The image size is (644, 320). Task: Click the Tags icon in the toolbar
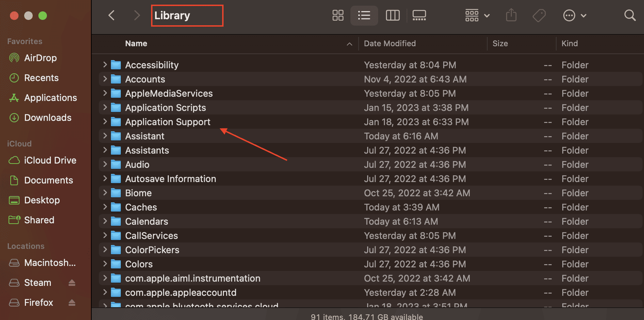click(539, 15)
